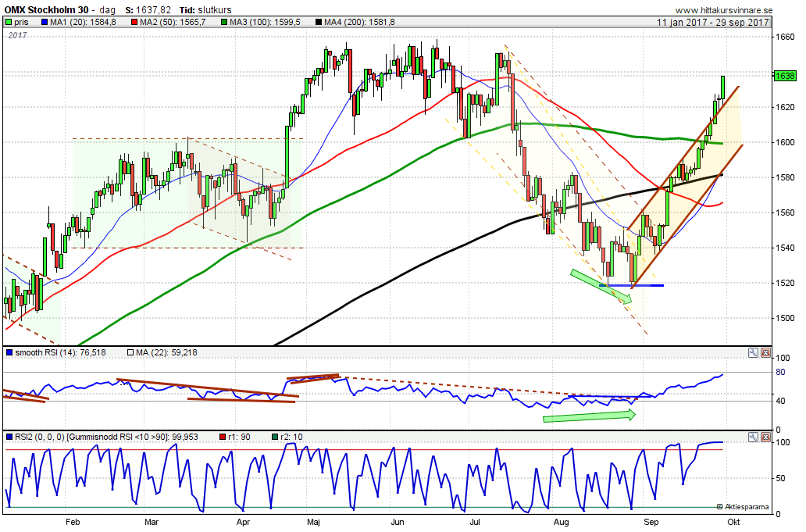Click the Aktiesparama copyright text
The height and width of the screenshot is (532, 806).
[743, 507]
